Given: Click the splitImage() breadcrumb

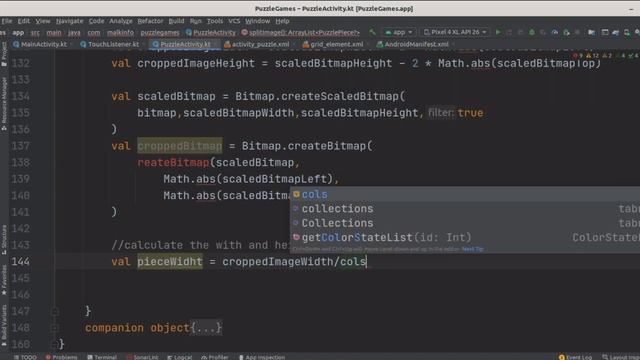Looking at the screenshot, I should [x=304, y=32].
